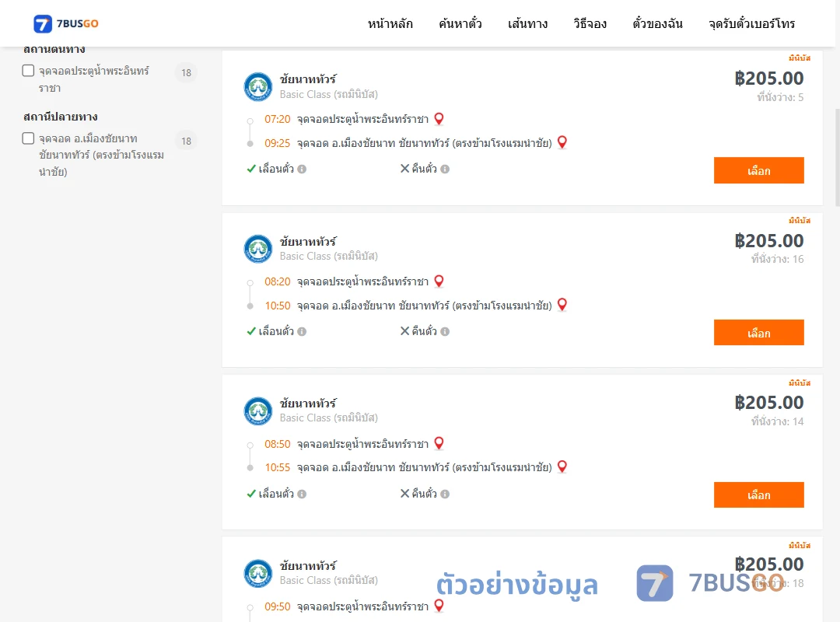This screenshot has width=840, height=622.
Task: Click the 07:20 departure time
Action: (x=278, y=119)
